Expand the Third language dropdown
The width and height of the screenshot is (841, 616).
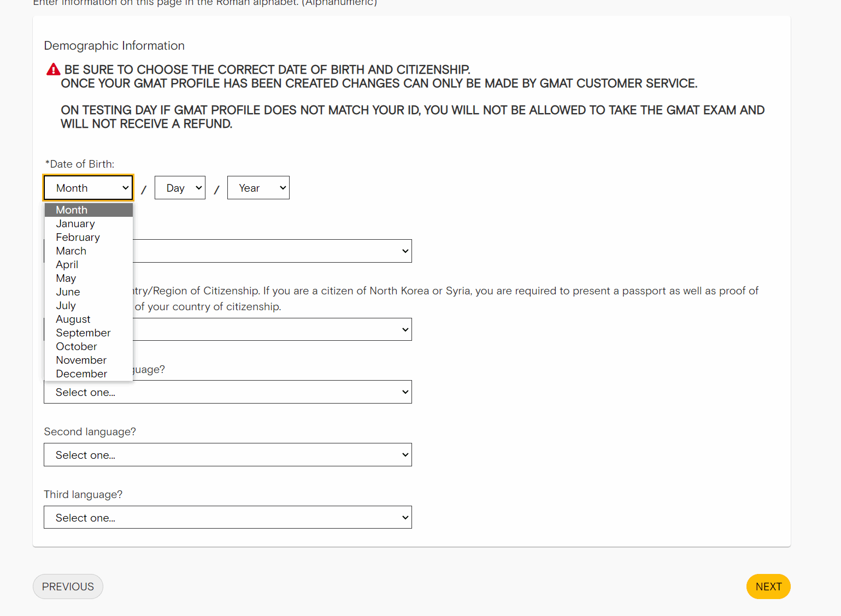(227, 518)
